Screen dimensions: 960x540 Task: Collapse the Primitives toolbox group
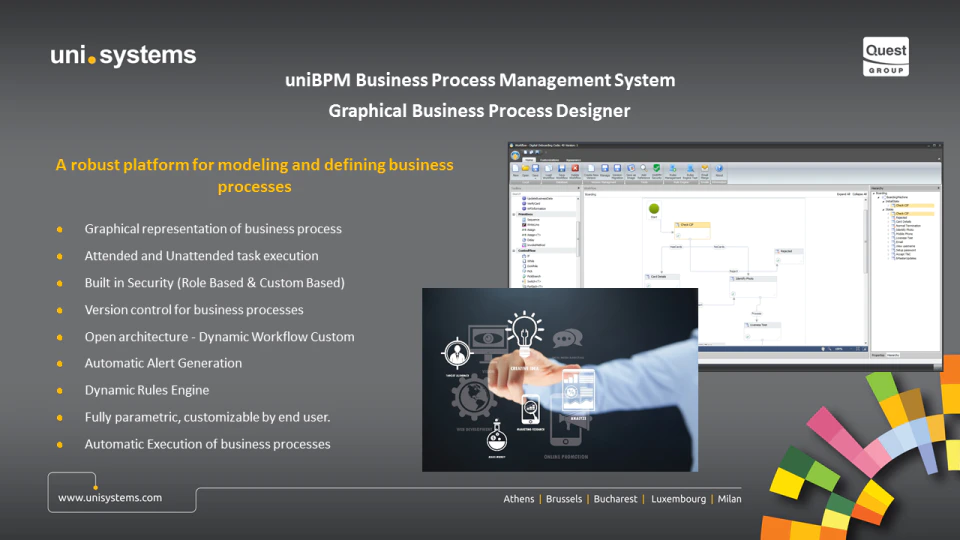514,214
